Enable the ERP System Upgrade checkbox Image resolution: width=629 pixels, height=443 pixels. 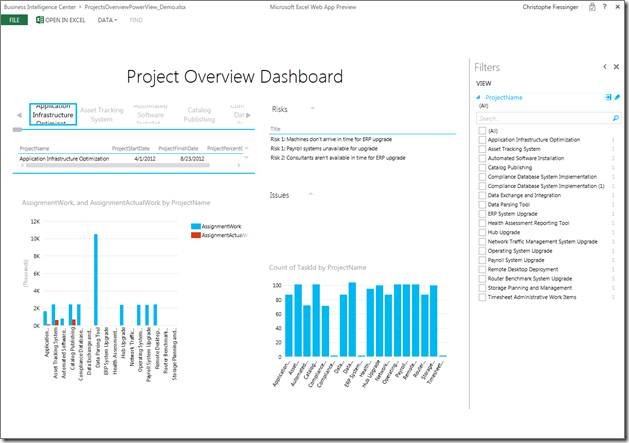pos(482,213)
